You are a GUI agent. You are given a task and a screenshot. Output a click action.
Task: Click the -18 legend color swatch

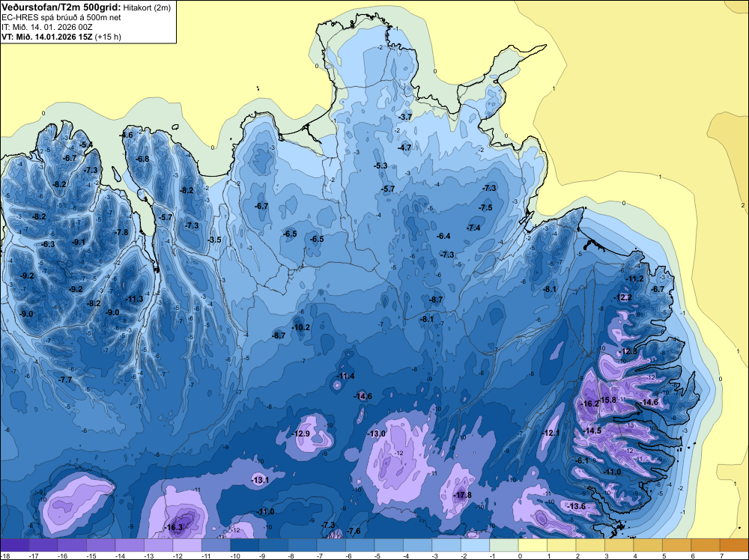click(14, 545)
